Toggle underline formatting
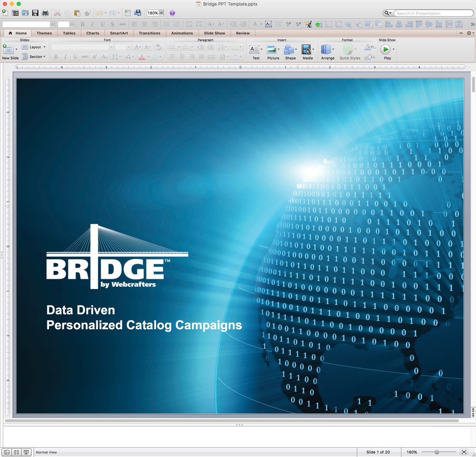Image resolution: width=476 pixels, height=457 pixels. (75, 57)
